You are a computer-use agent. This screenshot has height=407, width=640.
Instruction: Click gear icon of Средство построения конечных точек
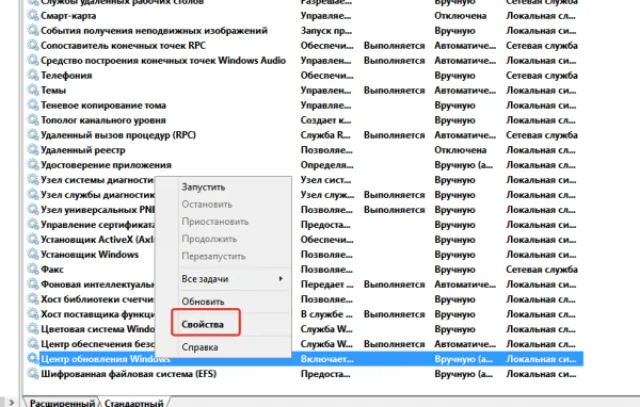(x=33, y=60)
